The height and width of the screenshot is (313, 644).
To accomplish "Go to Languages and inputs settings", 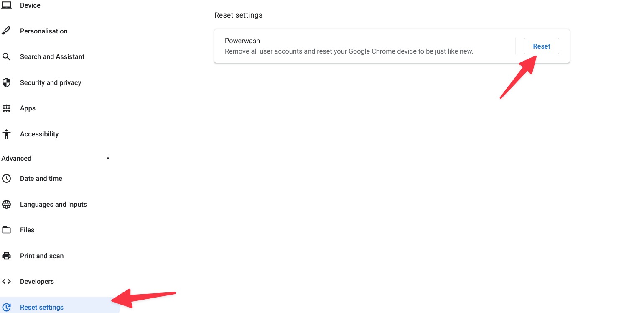I will [x=53, y=205].
